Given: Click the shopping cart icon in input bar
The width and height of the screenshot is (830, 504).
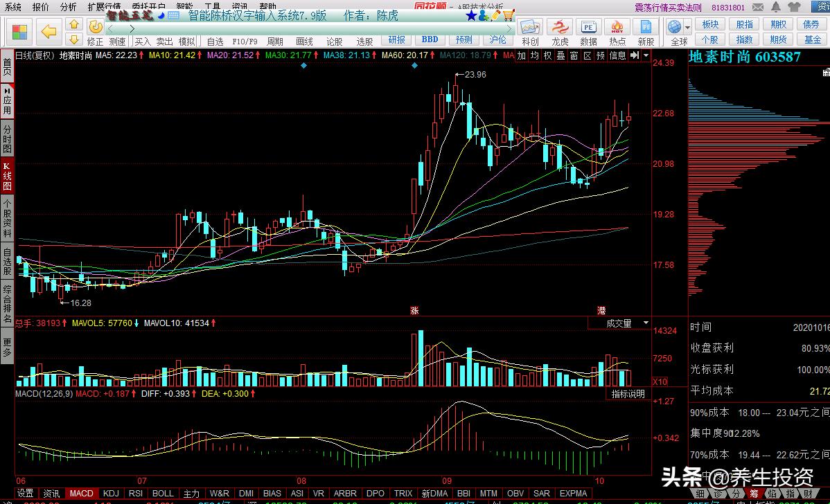Looking at the screenshot, I should (x=509, y=16).
